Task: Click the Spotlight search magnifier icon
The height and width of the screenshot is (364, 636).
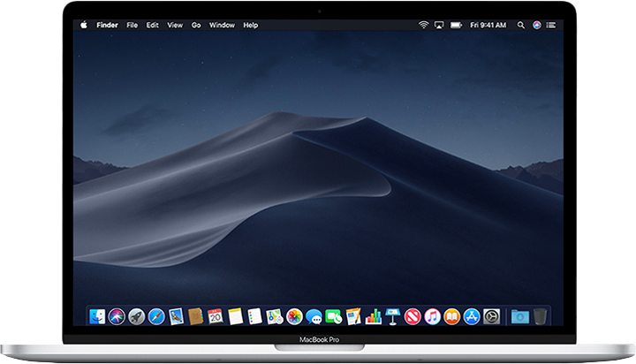Action: [x=521, y=25]
